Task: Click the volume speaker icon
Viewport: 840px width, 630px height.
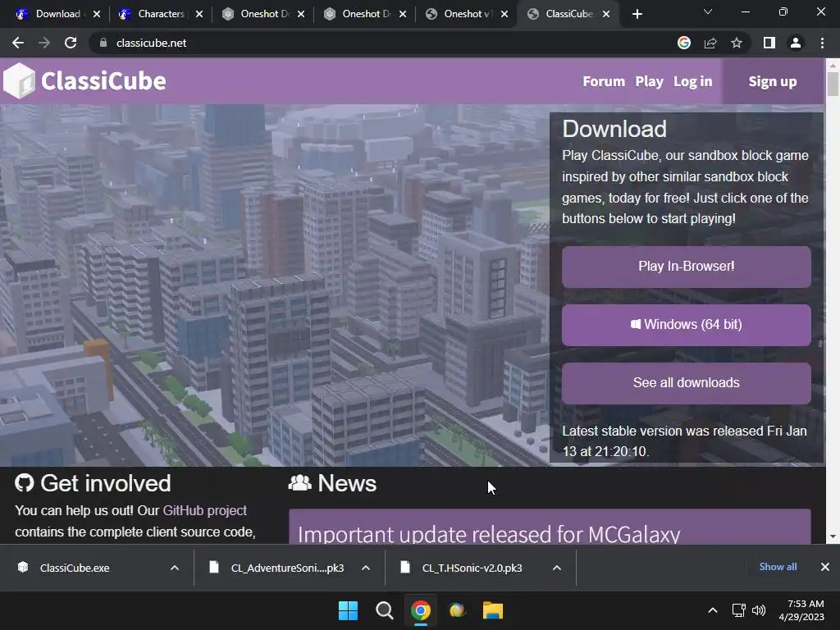Action: coord(759,610)
